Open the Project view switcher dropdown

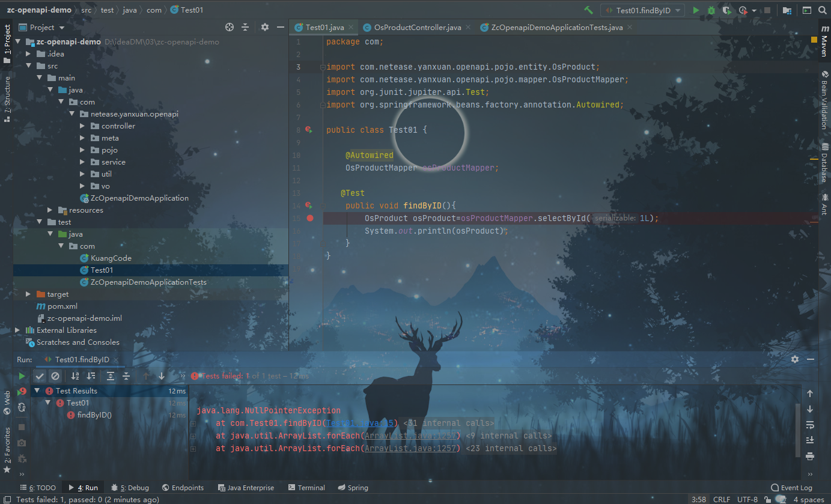[61, 27]
